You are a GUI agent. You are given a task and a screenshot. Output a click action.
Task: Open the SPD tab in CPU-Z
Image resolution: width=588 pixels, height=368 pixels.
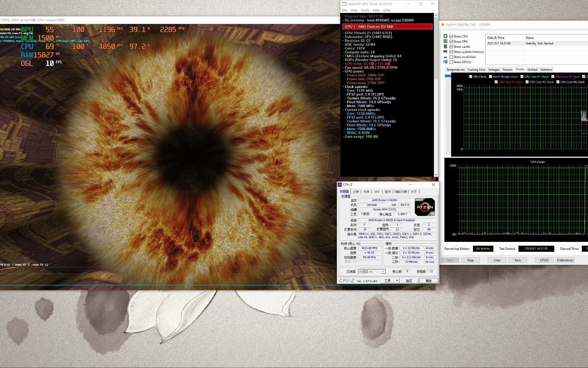pyautogui.click(x=377, y=192)
